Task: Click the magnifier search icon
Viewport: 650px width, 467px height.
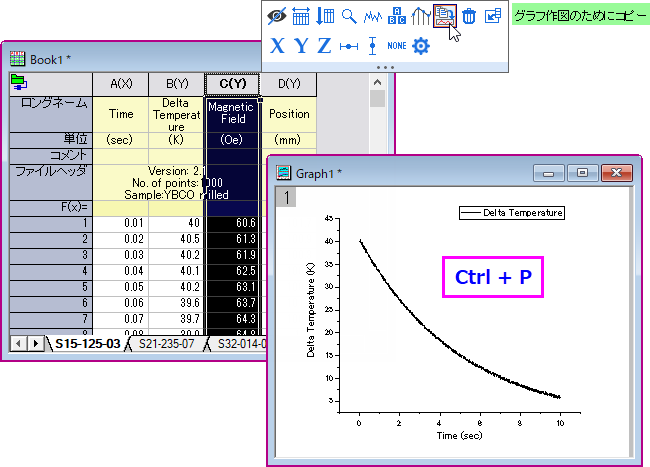Action: [x=349, y=16]
